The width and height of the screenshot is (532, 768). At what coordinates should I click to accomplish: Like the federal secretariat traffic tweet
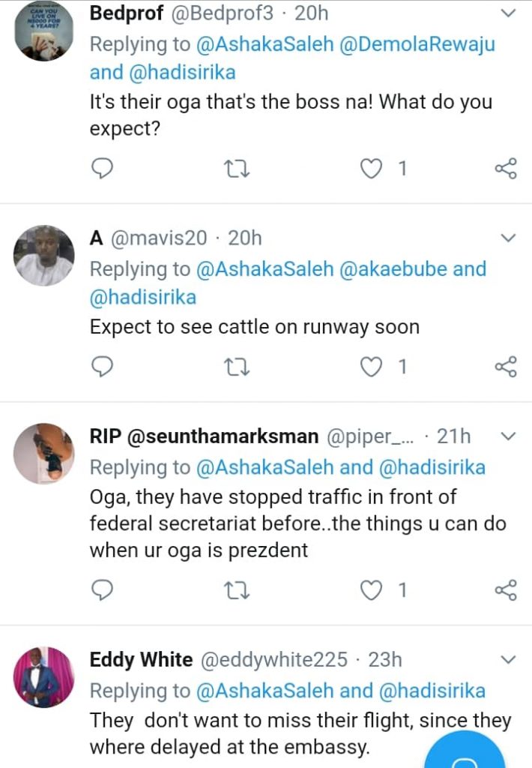(370, 590)
